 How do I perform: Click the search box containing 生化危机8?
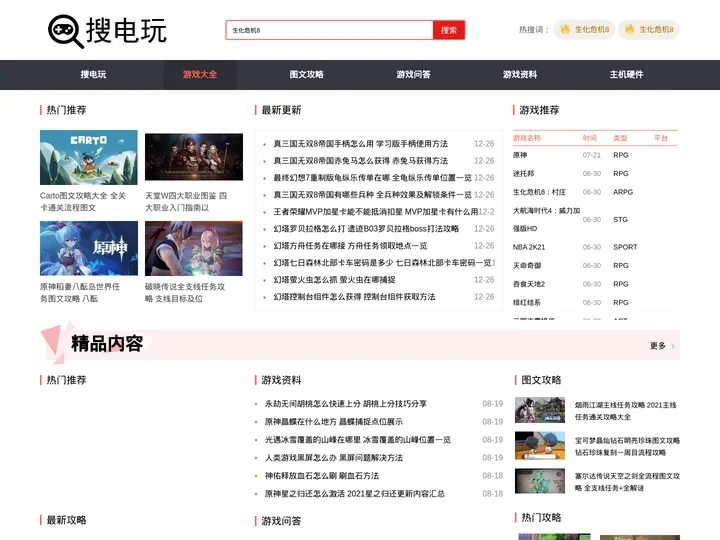[329, 30]
